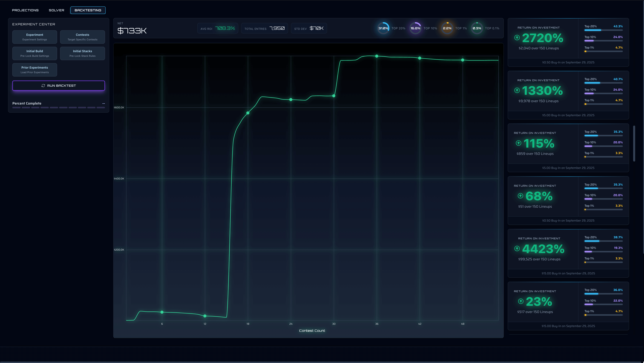Open Initial Build pre-lock settings
This screenshot has width=644, height=363.
35,53
